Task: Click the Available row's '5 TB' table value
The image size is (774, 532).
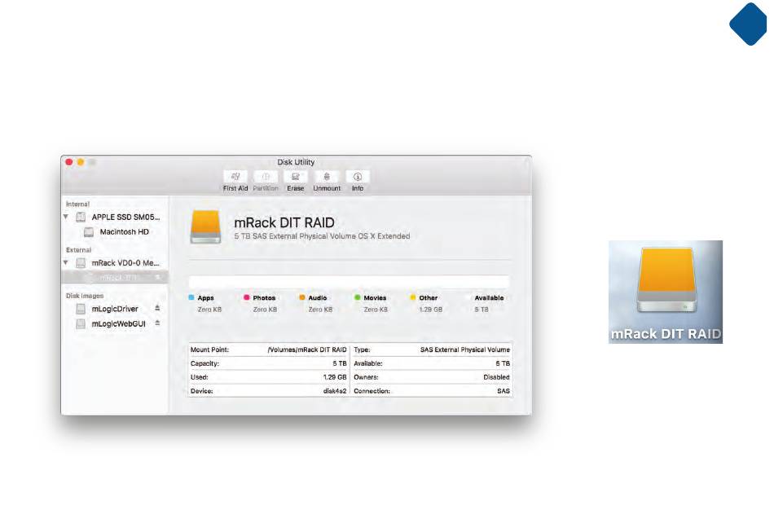Action: (x=503, y=363)
